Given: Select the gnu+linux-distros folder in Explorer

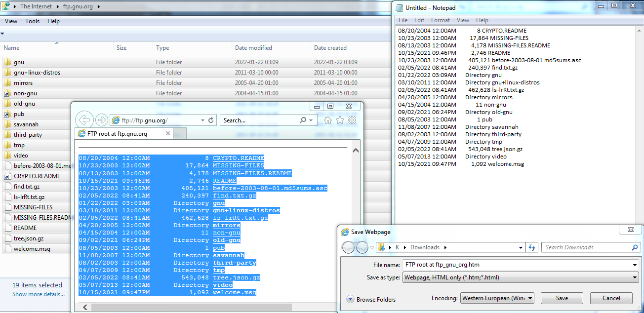Looking at the screenshot, I should [37, 73].
